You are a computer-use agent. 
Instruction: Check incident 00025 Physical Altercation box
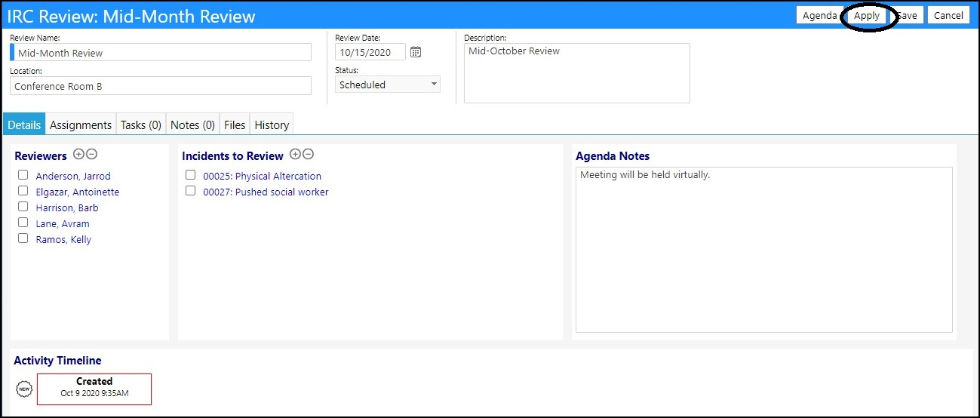click(191, 175)
